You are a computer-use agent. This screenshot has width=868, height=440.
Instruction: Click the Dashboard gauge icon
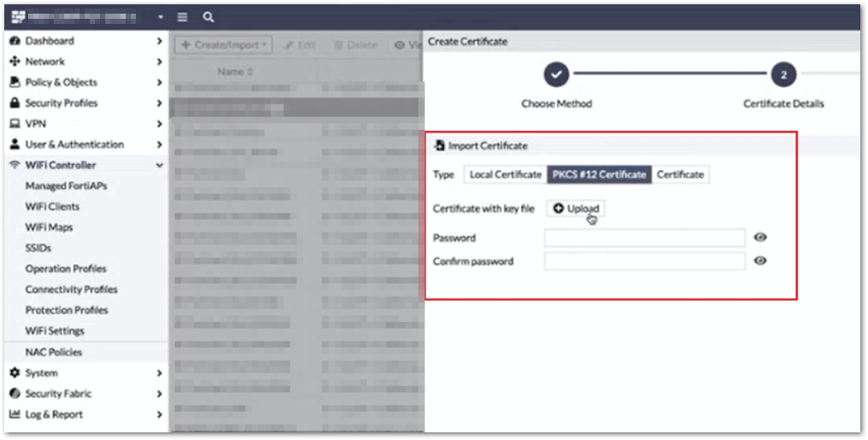[x=15, y=41]
